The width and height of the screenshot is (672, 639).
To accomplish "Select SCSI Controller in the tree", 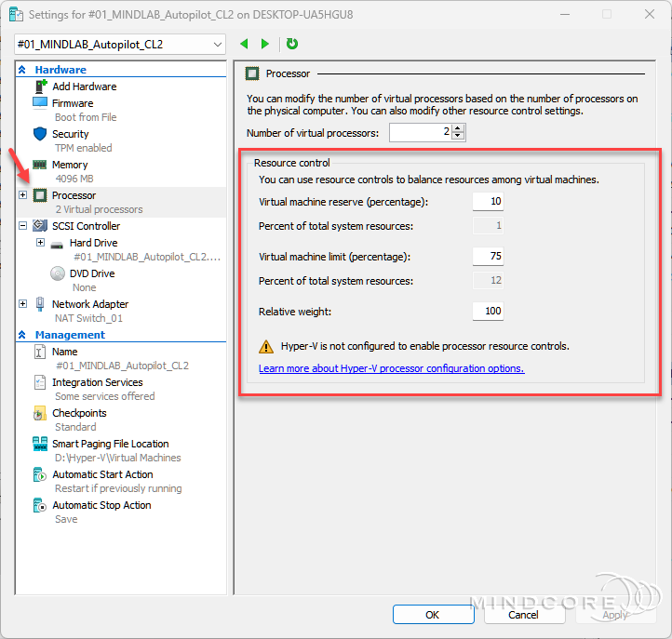I will pyautogui.click(x=86, y=226).
